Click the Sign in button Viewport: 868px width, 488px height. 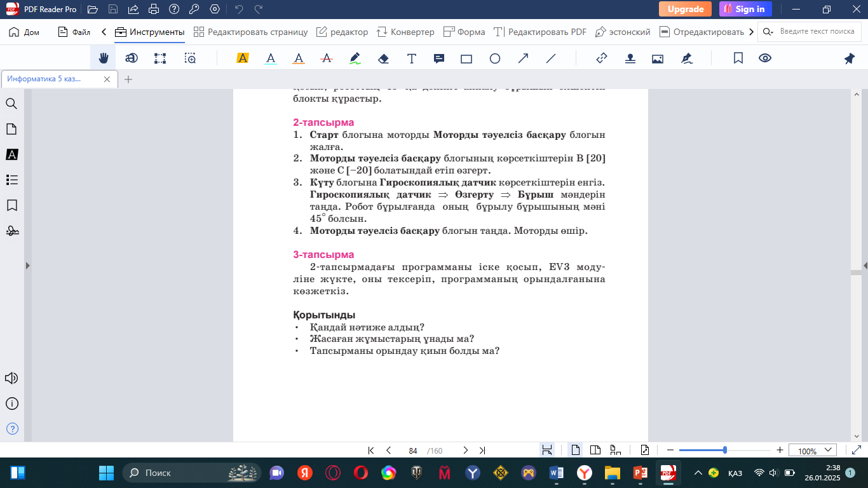click(x=745, y=9)
